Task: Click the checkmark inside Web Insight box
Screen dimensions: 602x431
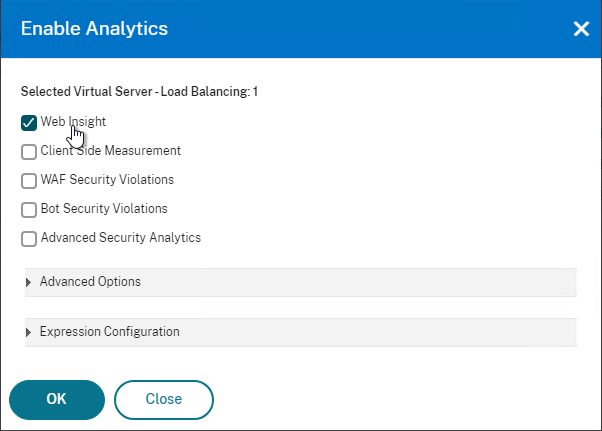Action: point(29,123)
